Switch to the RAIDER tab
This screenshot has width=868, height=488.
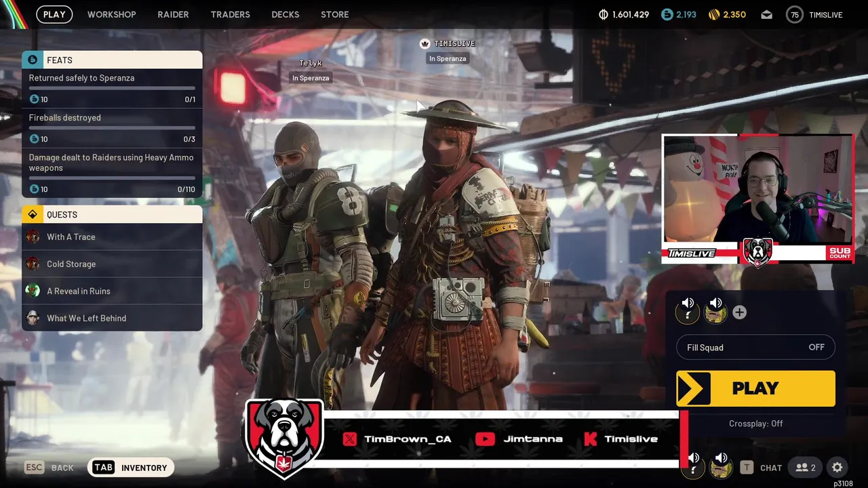pyautogui.click(x=173, y=14)
